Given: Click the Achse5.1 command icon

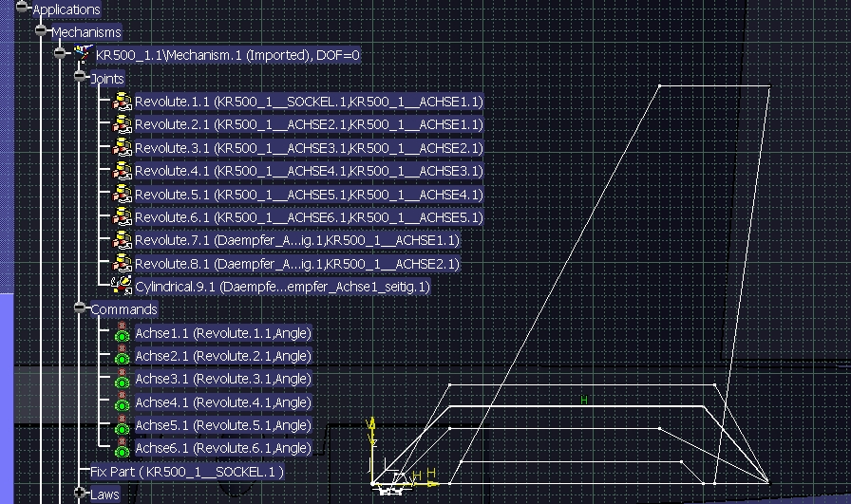Looking at the screenshot, I should point(123,425).
